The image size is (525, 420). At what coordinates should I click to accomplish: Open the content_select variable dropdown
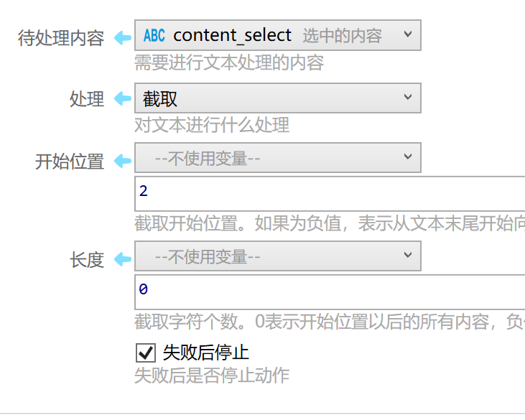click(277, 35)
